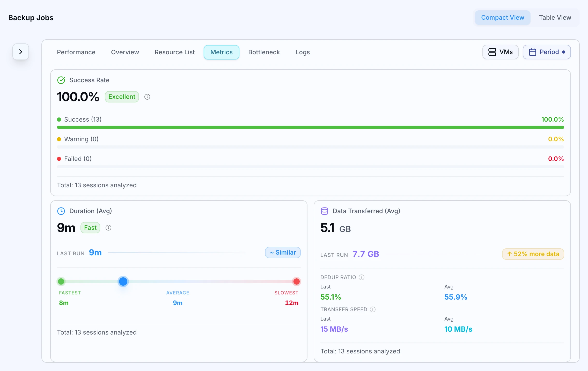Image resolution: width=588 pixels, height=371 pixels.
Task: Show info for Dedup Ratio
Action: 362,277
